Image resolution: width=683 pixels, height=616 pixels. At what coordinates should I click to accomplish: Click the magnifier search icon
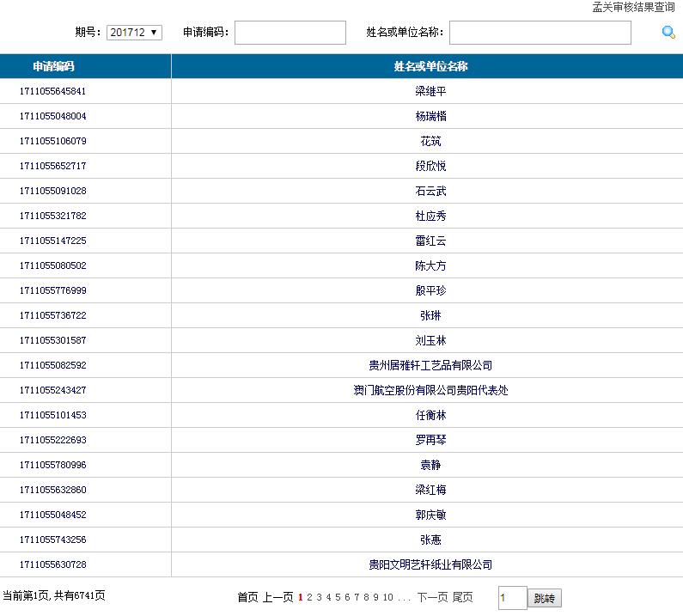click(x=668, y=33)
